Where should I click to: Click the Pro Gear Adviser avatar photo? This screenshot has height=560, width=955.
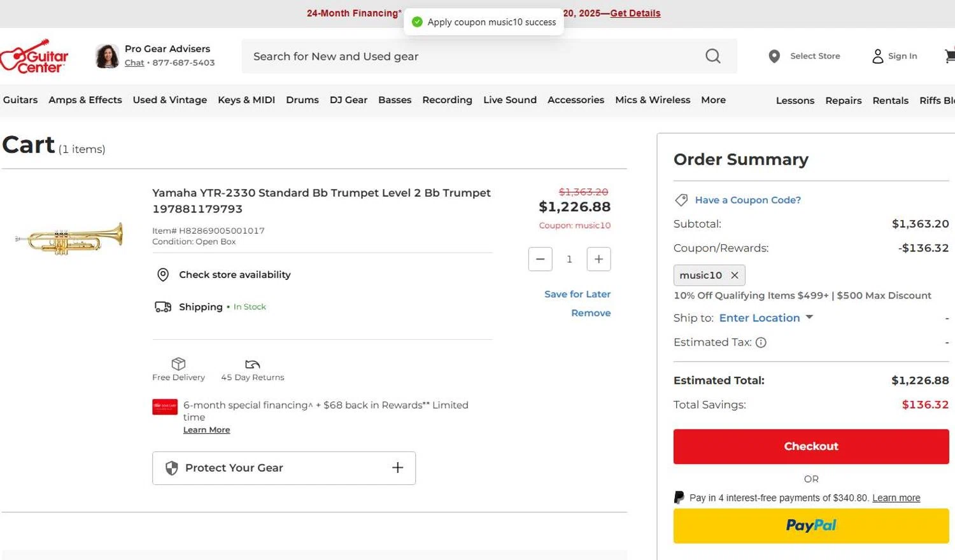pyautogui.click(x=107, y=56)
